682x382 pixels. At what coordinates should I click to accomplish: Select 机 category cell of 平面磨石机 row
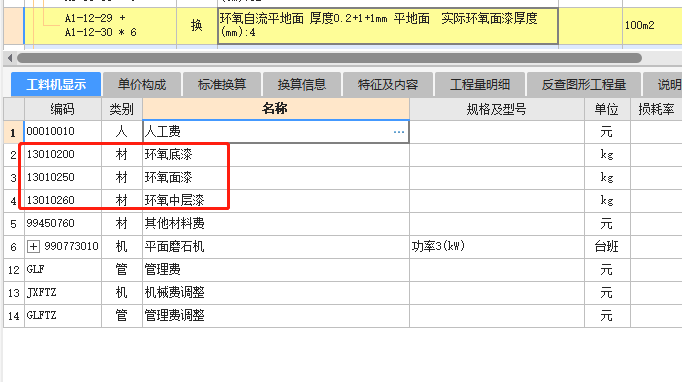pos(122,247)
